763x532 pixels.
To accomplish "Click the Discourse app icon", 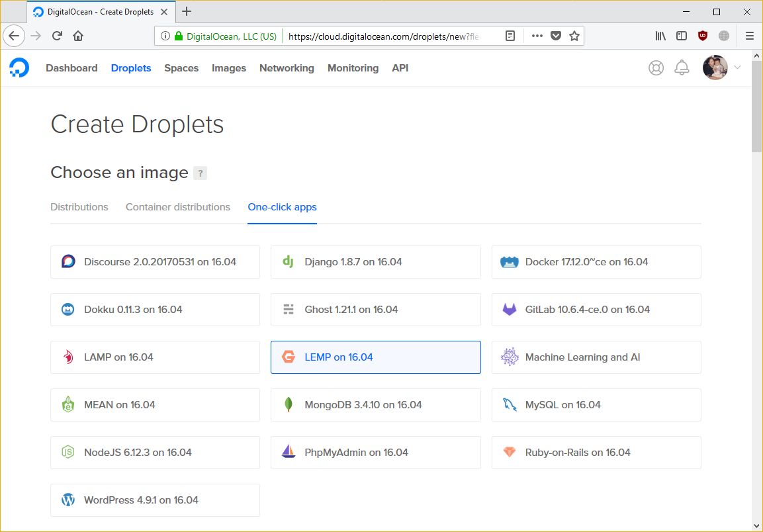I will click(x=68, y=261).
